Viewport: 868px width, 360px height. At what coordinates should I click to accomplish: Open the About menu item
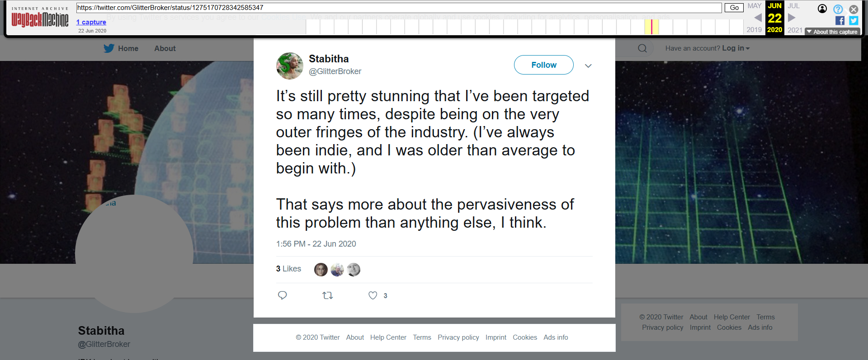(x=165, y=48)
